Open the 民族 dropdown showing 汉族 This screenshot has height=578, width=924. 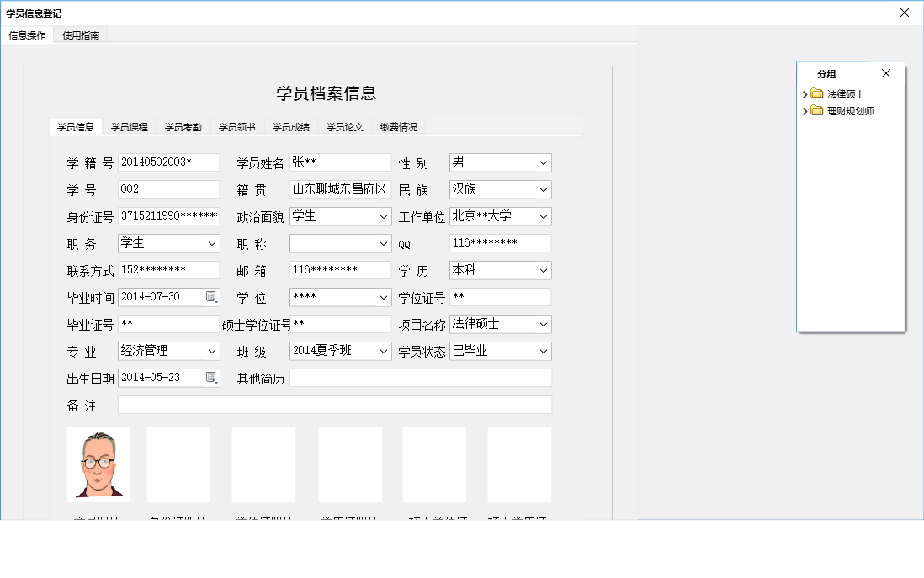click(542, 189)
